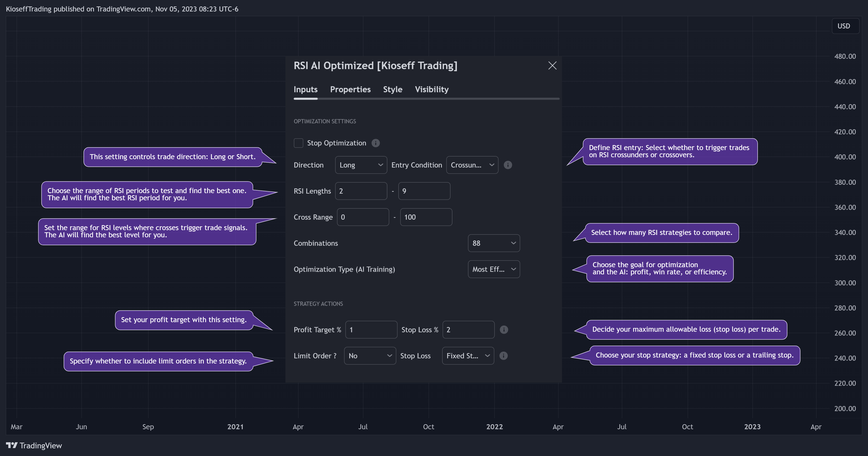Click the Direction label text
868x456 pixels.
[x=309, y=165]
